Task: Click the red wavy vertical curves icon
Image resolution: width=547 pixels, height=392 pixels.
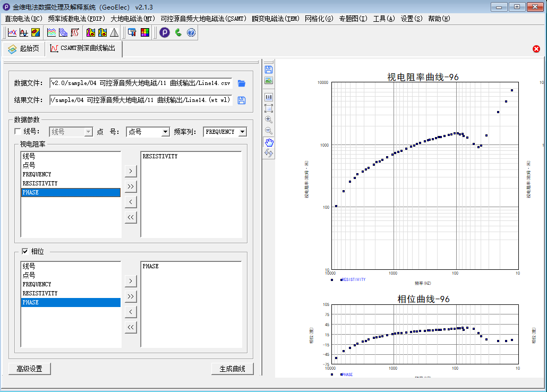Action: click(75, 33)
